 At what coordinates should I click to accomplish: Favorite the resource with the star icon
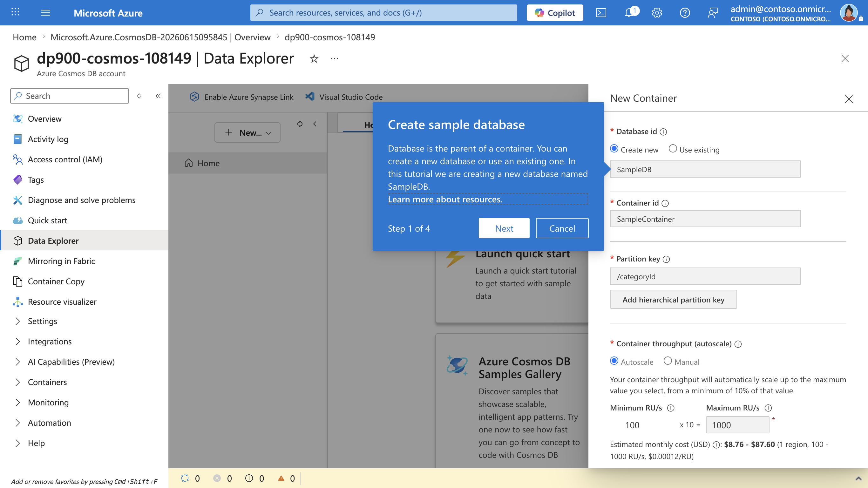coord(314,59)
